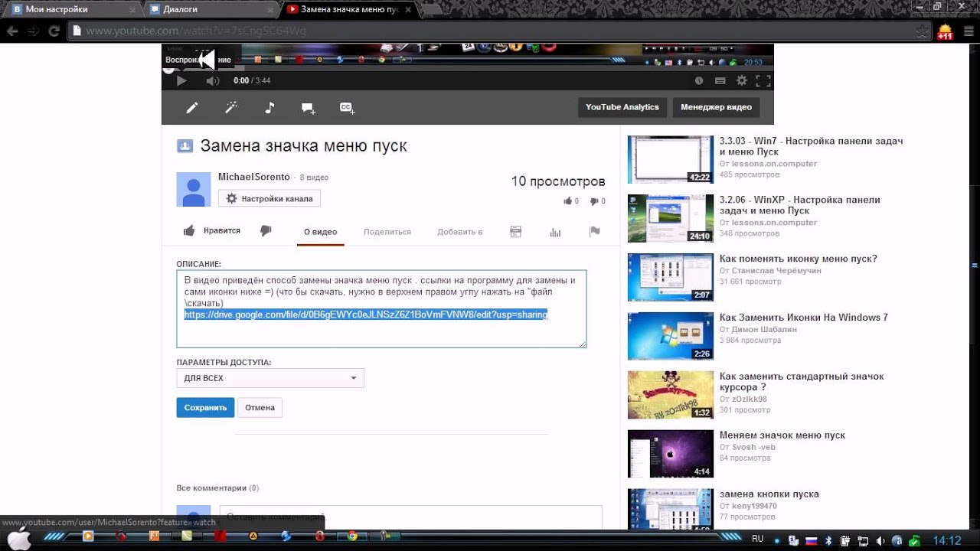The height and width of the screenshot is (551, 980).
Task: Open WinXP Настройка панели задач video title
Action: tap(799, 205)
